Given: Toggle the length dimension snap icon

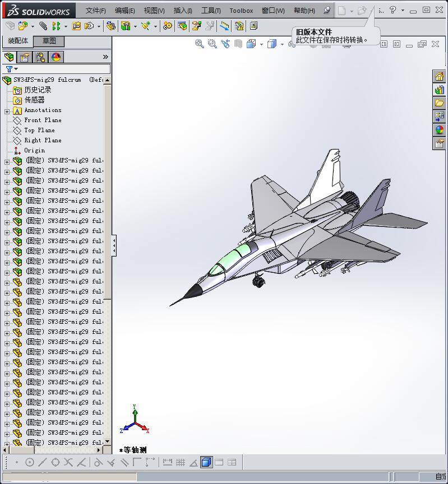Looking at the screenshot, I should [x=168, y=462].
